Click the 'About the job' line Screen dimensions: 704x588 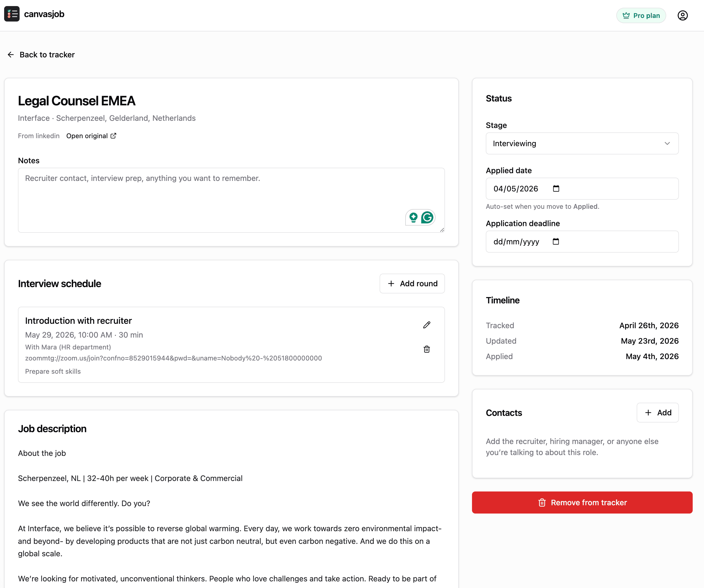pyautogui.click(x=42, y=453)
